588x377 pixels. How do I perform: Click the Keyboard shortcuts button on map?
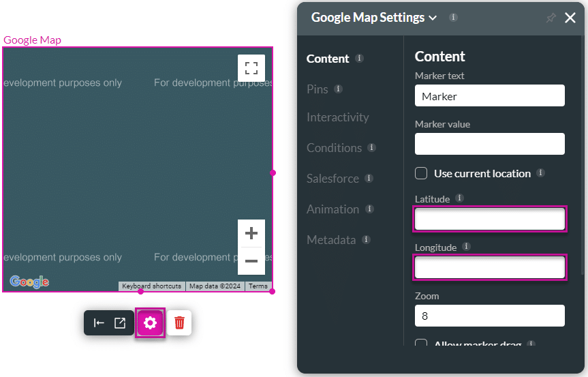click(151, 286)
